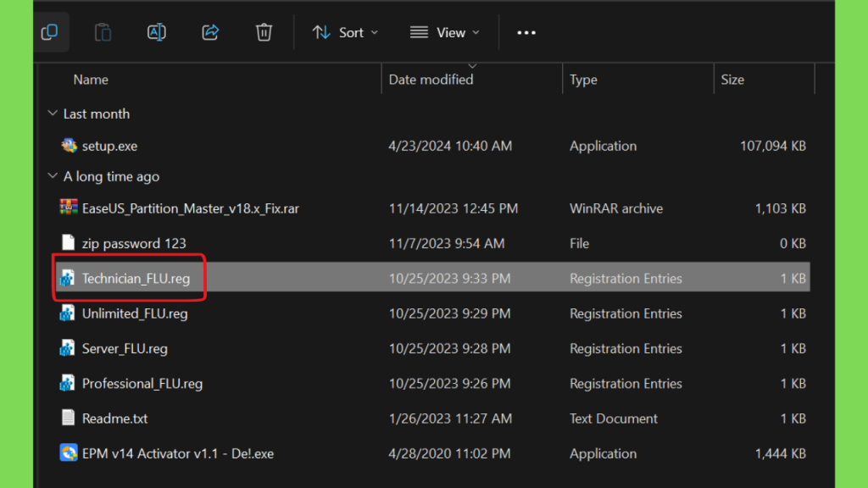The width and height of the screenshot is (868, 488).
Task: Click the 107,094 KB size cell
Action: coord(773,146)
